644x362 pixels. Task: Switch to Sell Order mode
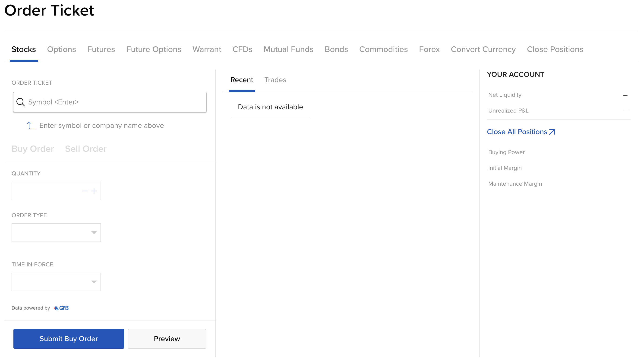pyautogui.click(x=86, y=149)
